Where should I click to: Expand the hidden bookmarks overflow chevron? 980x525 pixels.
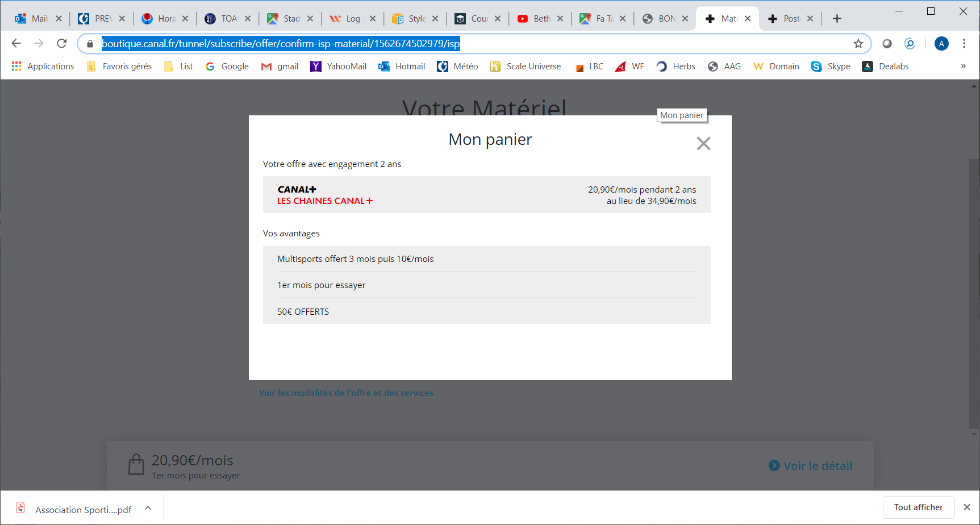click(x=963, y=66)
